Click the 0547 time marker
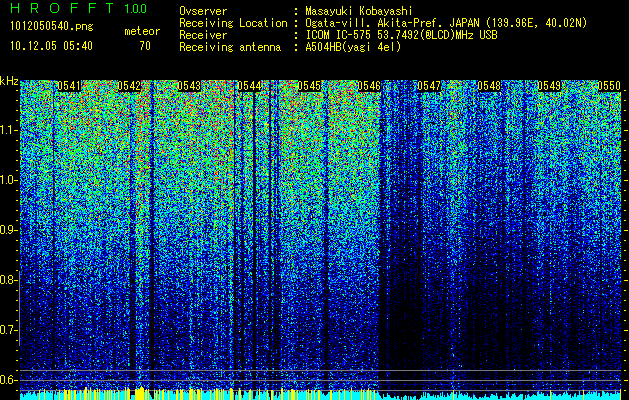Viewport: 629px width, 400px height. pyautogui.click(x=429, y=86)
